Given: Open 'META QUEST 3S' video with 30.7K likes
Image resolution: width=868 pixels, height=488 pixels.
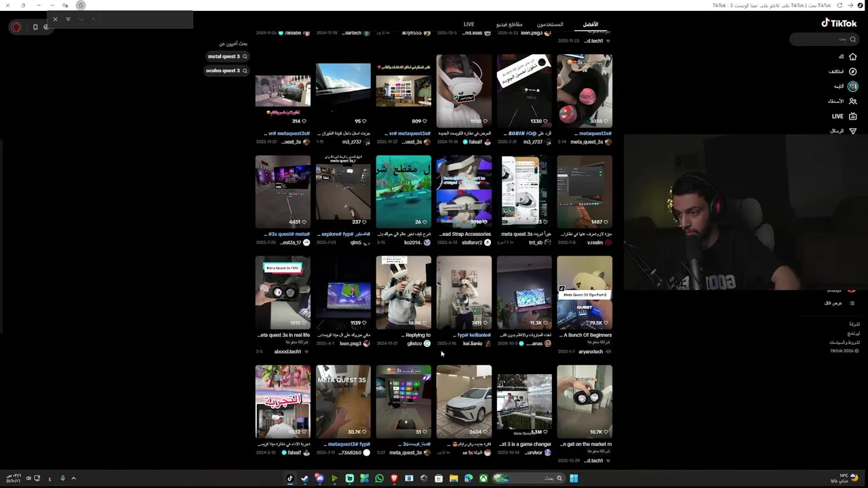Looking at the screenshot, I should [343, 402].
